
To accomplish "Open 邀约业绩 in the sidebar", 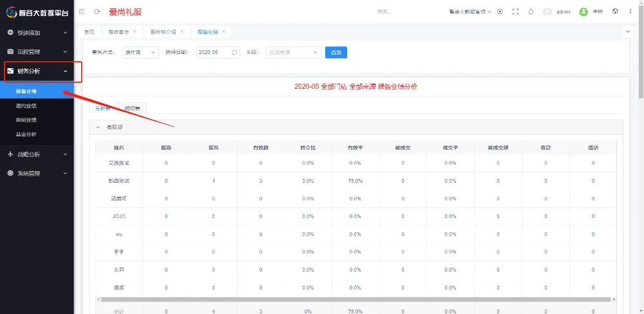I will coord(26,106).
